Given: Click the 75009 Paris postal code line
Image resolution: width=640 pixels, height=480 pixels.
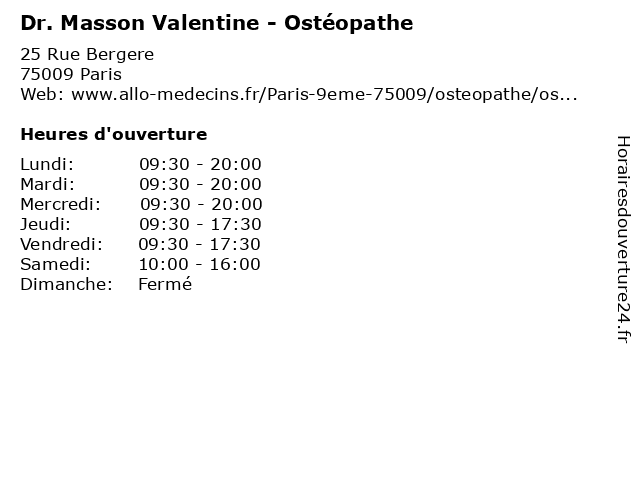Looking at the screenshot, I should coord(71,74).
